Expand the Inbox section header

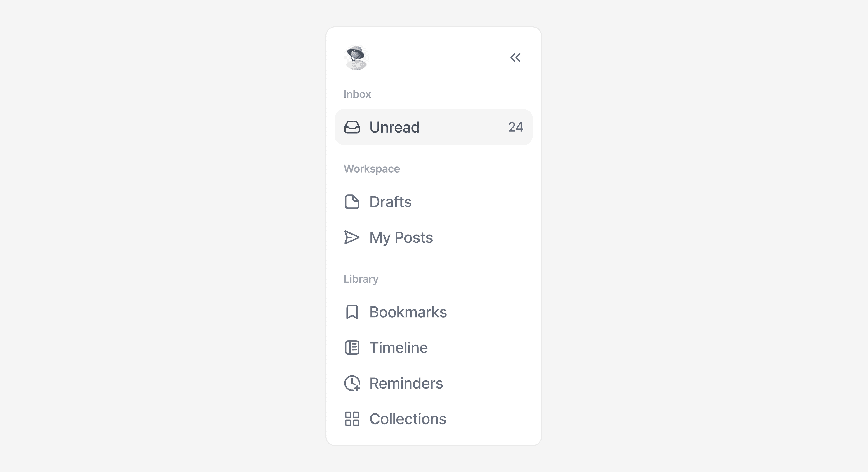357,94
